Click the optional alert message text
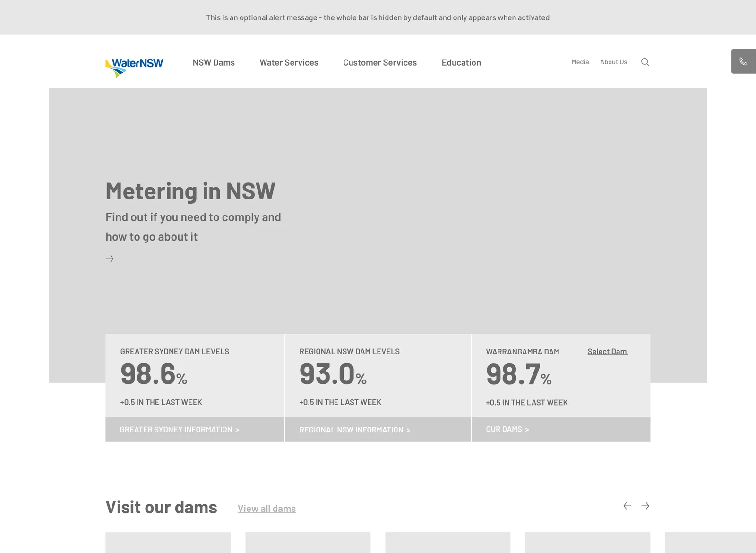Screen dimensions: 756x553 [x=378, y=17]
